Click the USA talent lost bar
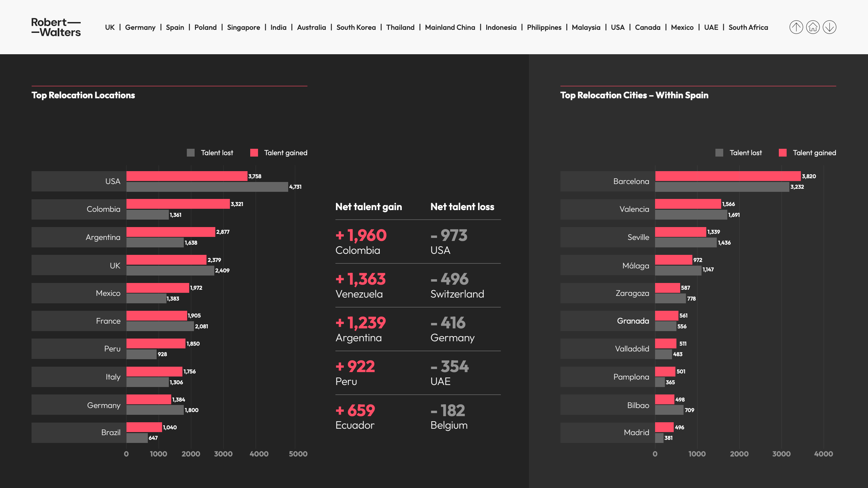868x488 pixels. coord(207,187)
